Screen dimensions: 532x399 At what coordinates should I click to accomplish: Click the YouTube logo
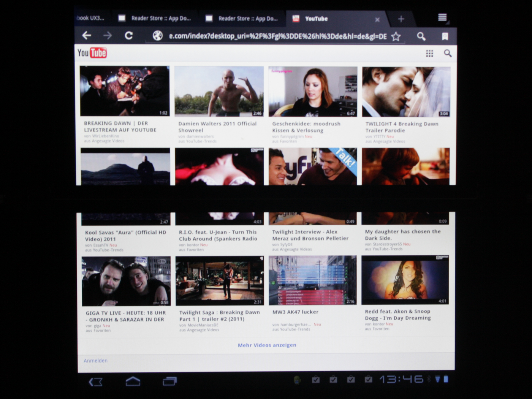pos(92,53)
